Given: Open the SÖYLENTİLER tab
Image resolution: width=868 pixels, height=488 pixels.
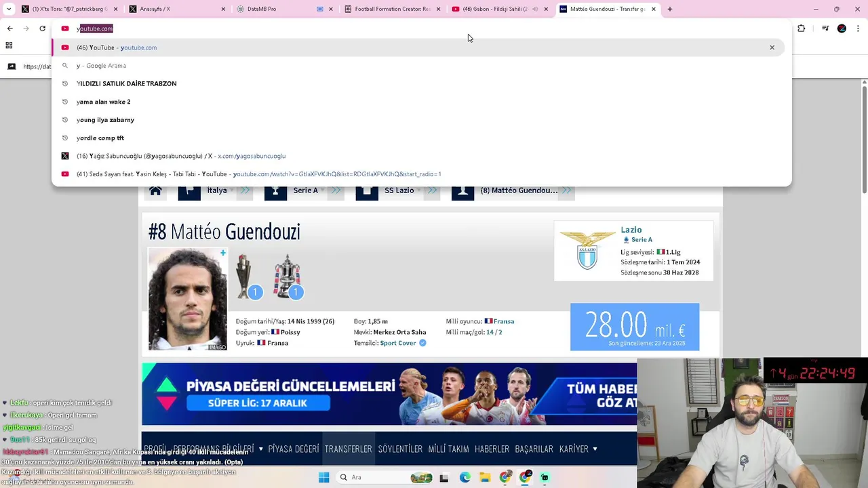Looking at the screenshot, I should (x=400, y=449).
